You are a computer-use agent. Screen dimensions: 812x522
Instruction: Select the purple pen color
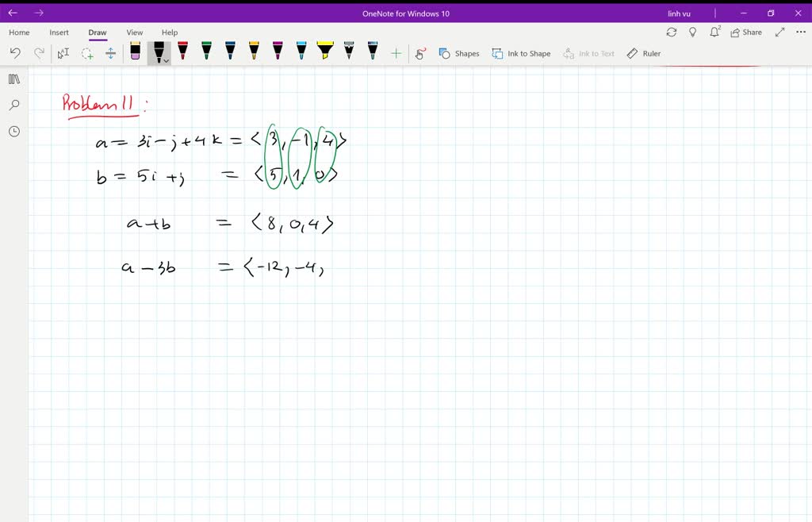click(x=278, y=52)
